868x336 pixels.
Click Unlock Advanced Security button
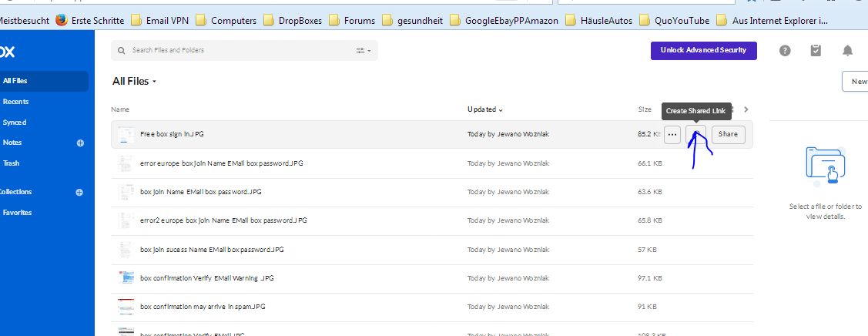click(x=704, y=50)
